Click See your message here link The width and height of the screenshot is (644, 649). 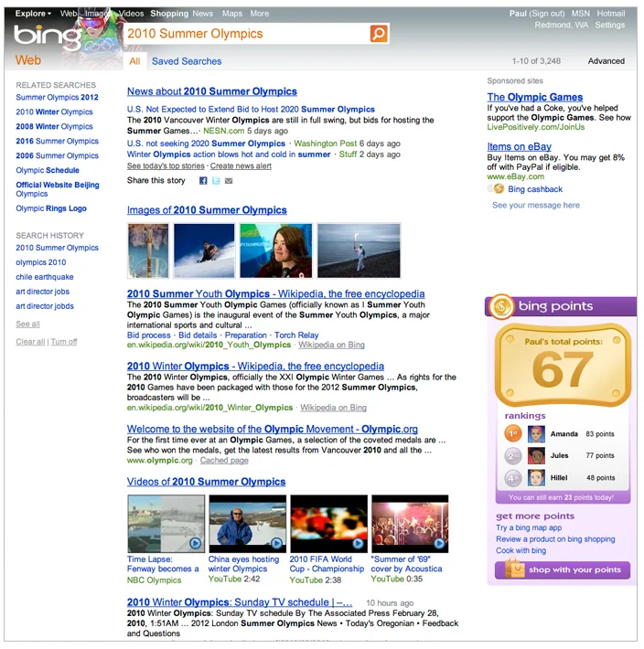coord(536,206)
